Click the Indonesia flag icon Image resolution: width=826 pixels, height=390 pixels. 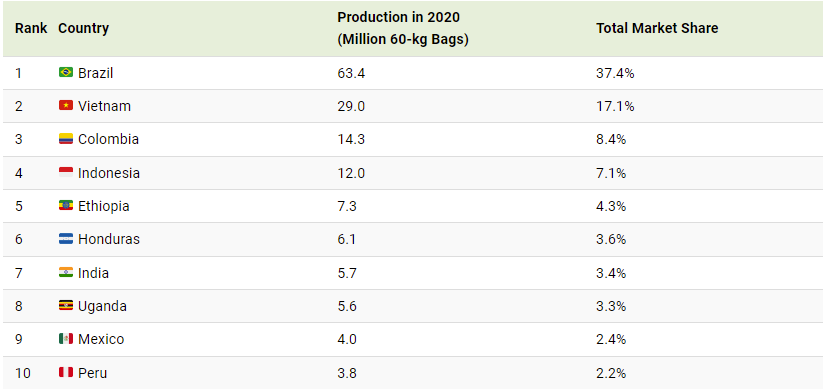tap(66, 172)
